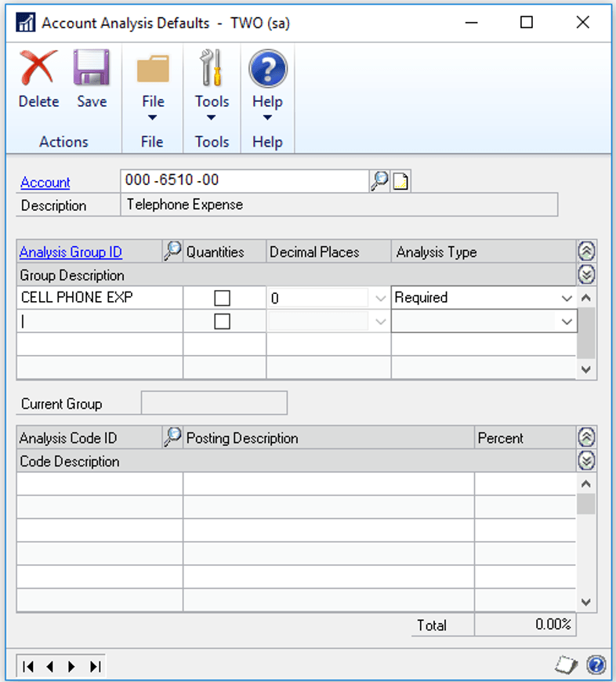Click the Account link label
616x682 pixels.
pos(45,183)
